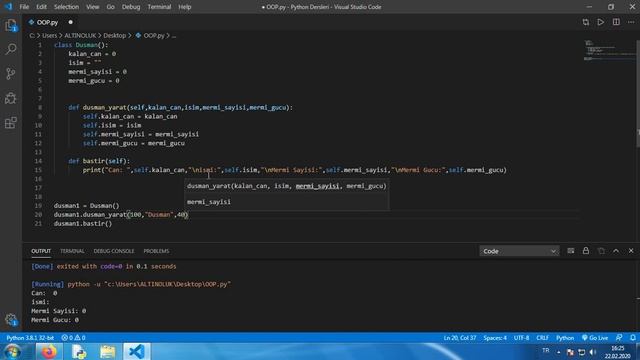Click the system tray volume icon

click(593, 352)
